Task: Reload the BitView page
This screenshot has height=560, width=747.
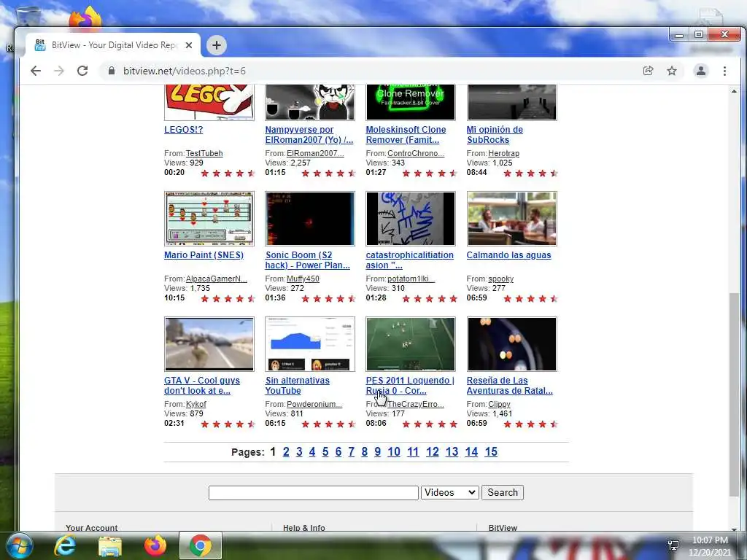Action: (x=82, y=71)
